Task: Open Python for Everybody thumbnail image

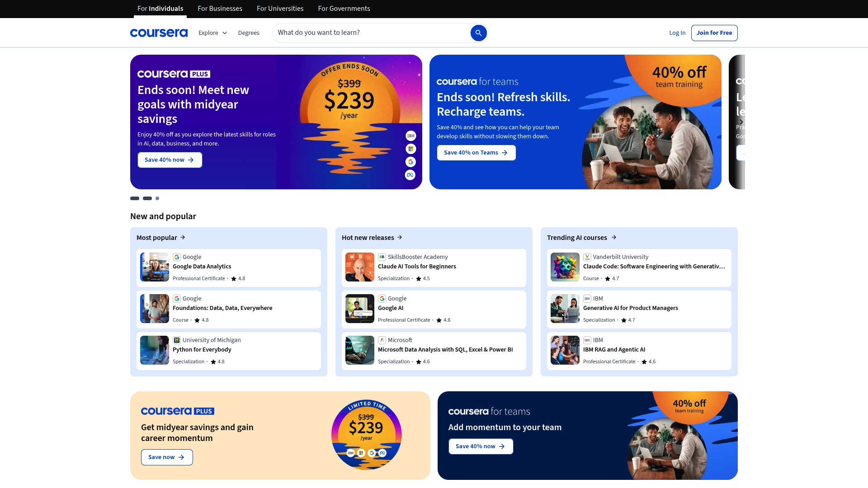Action: (155, 350)
